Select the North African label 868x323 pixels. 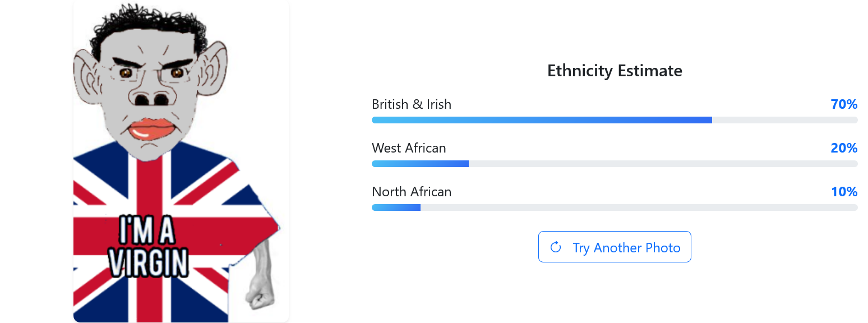(412, 192)
